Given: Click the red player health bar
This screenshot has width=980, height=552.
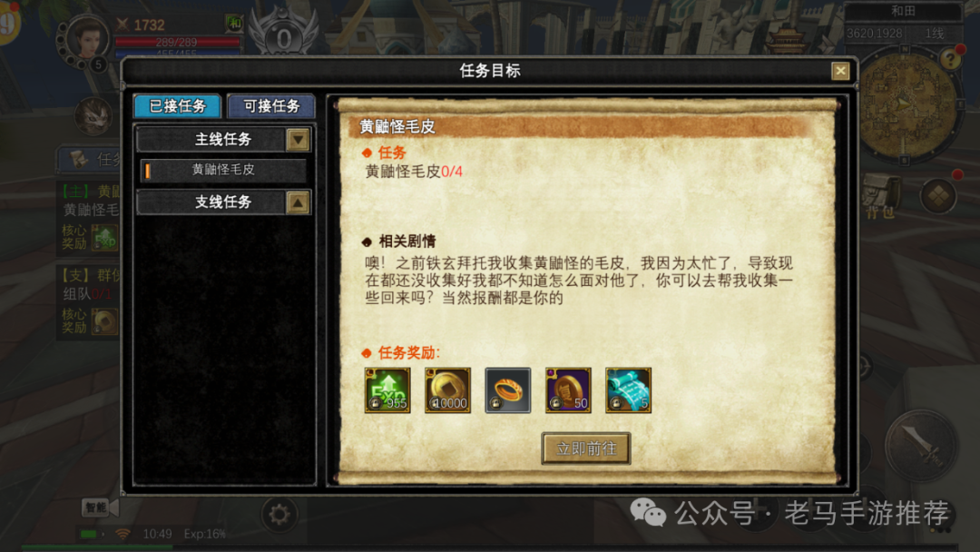Looking at the screenshot, I should click(178, 43).
